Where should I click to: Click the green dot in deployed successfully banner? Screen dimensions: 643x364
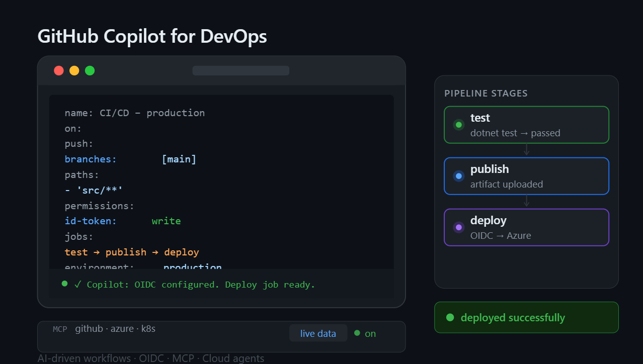(450, 317)
